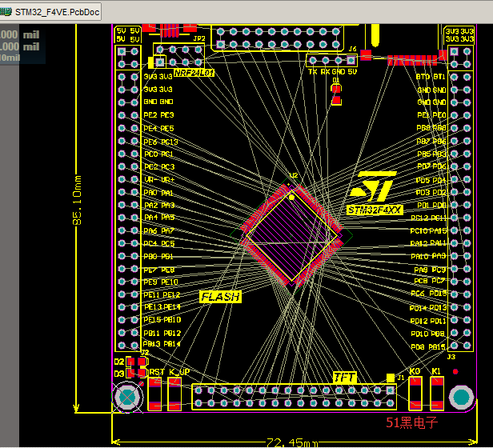Click the VR- VR+ pin label

pos(159,180)
